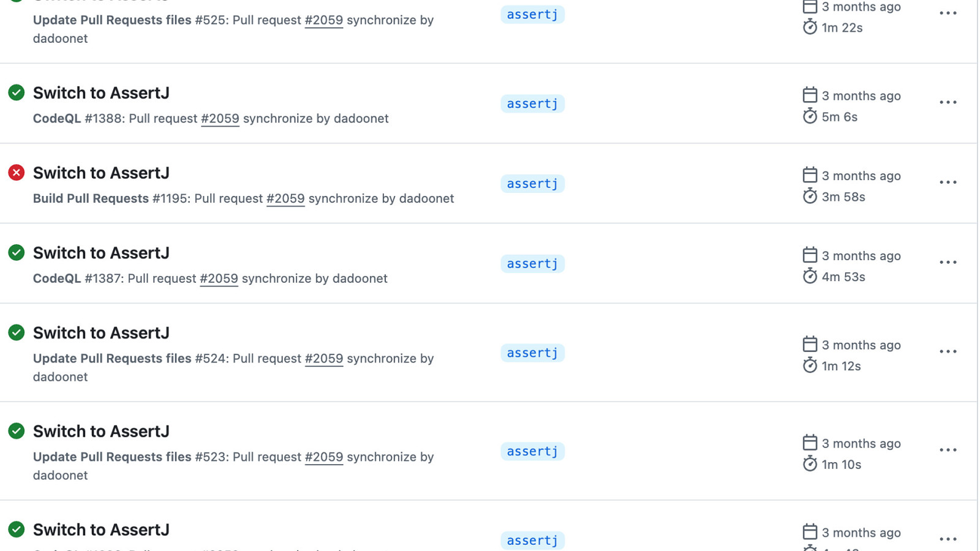Image resolution: width=980 pixels, height=551 pixels.
Task: Click the green success icon for CodeQL #1387
Action: pyautogui.click(x=17, y=252)
